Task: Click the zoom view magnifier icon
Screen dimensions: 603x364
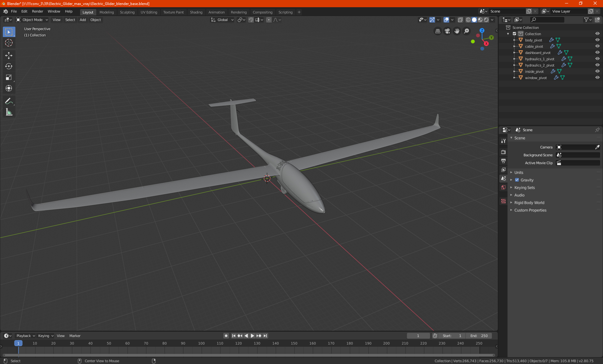Action: tap(467, 31)
